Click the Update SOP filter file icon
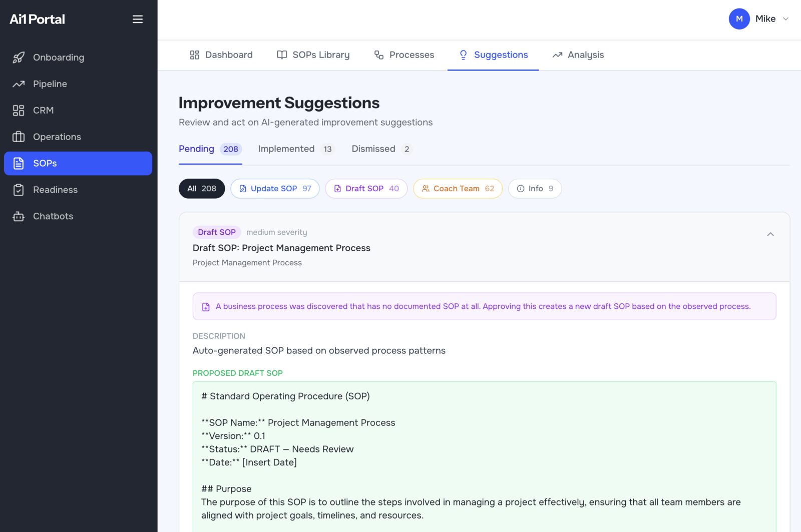The image size is (801, 532). click(x=243, y=189)
